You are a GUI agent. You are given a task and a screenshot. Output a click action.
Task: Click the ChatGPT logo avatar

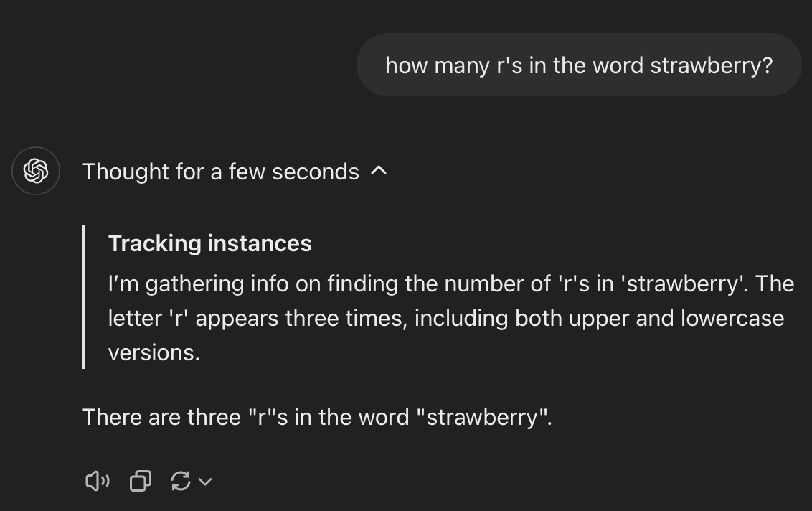pyautogui.click(x=36, y=171)
